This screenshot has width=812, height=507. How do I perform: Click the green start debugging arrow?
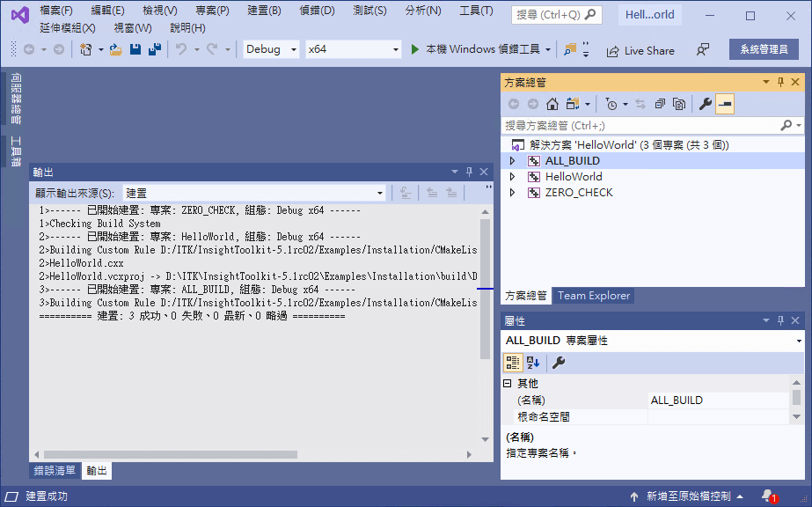[x=415, y=49]
